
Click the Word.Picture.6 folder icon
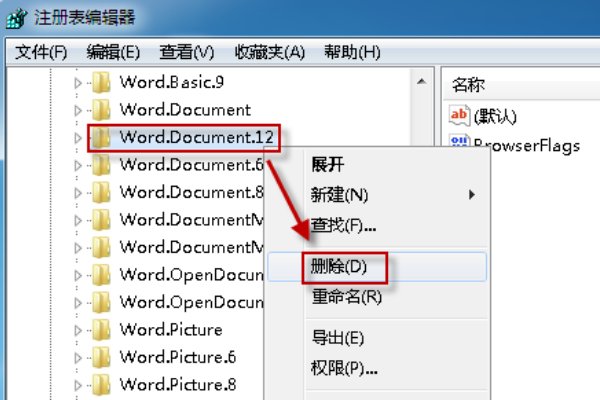[101, 358]
